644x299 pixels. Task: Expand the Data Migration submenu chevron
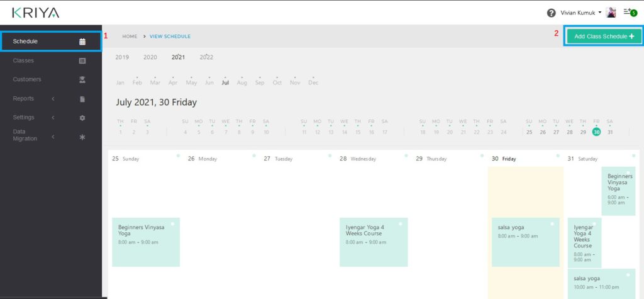[x=53, y=137]
